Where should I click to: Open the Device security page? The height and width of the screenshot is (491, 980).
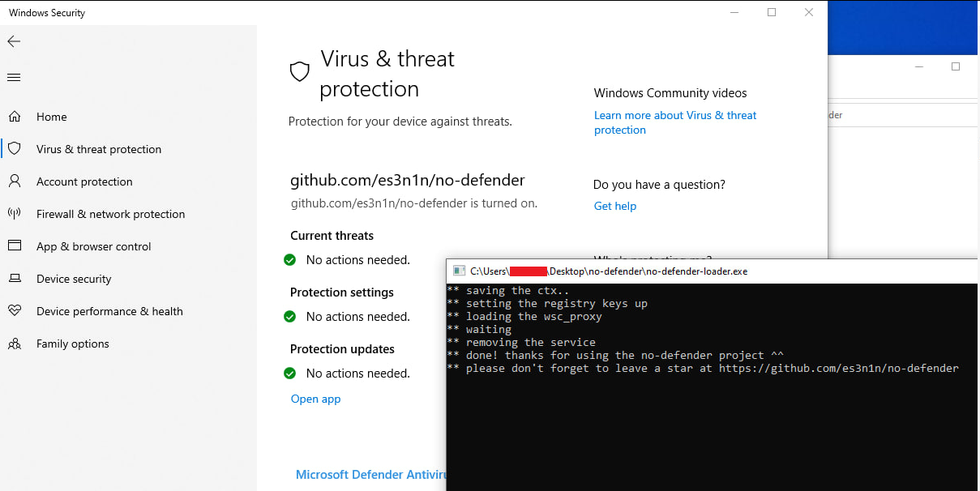pyautogui.click(x=74, y=279)
